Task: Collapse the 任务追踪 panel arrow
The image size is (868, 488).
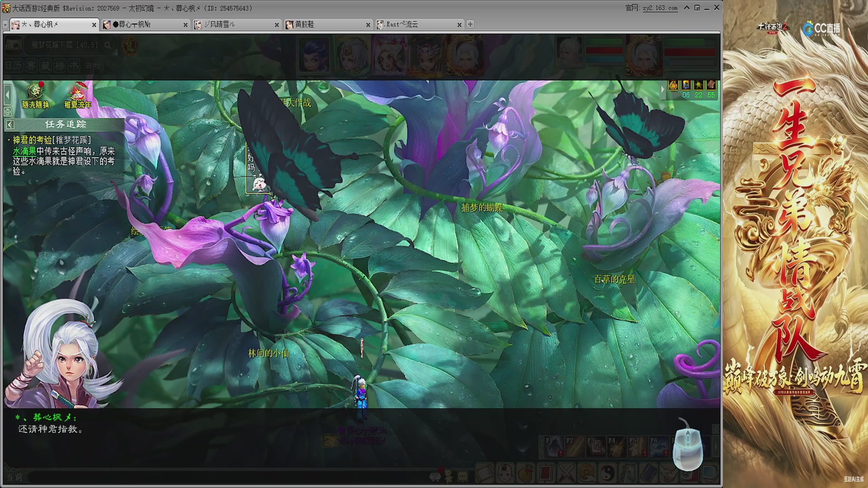Action: tap(10, 125)
